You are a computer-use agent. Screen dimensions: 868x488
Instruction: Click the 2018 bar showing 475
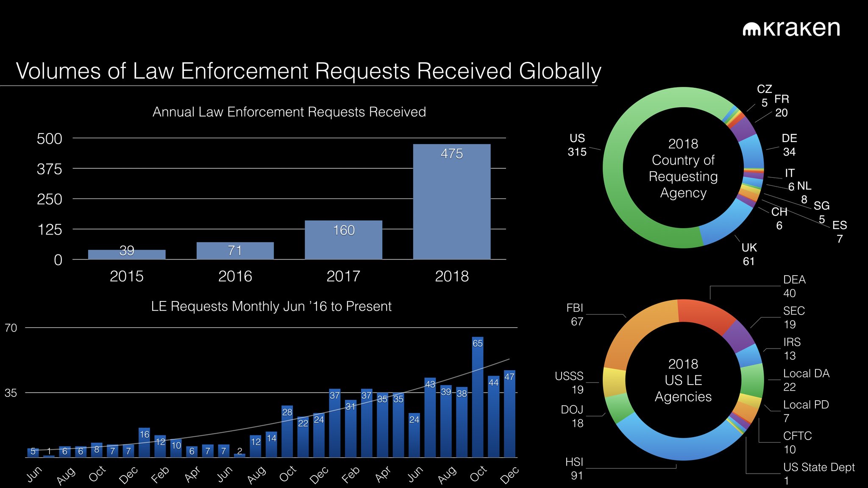[x=451, y=202]
